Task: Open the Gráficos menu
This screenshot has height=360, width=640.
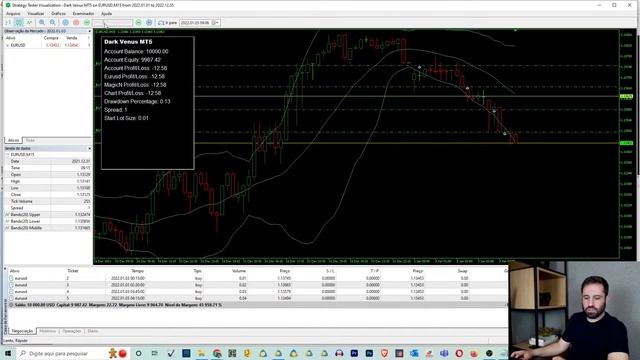Action: [x=58, y=13]
